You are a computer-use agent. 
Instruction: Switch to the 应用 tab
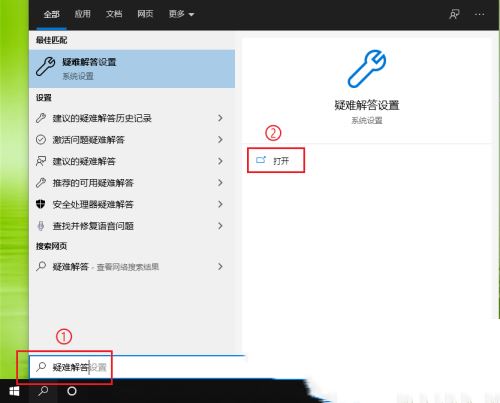pyautogui.click(x=82, y=14)
